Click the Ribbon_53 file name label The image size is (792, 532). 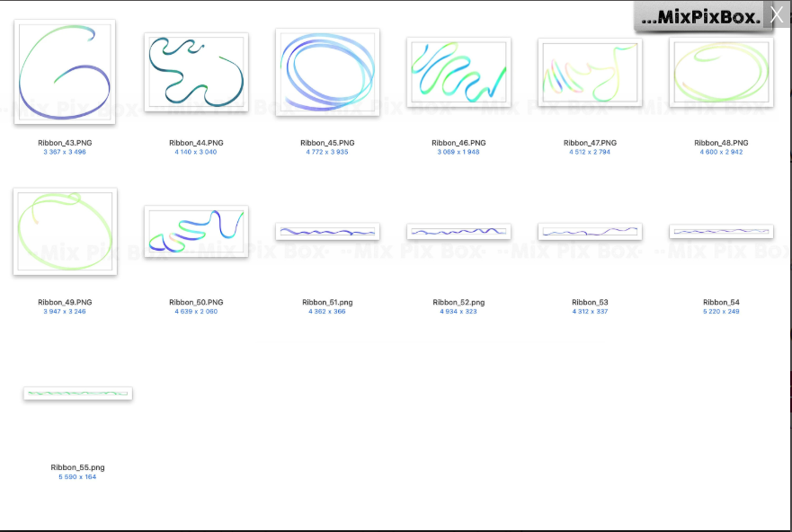[590, 303]
